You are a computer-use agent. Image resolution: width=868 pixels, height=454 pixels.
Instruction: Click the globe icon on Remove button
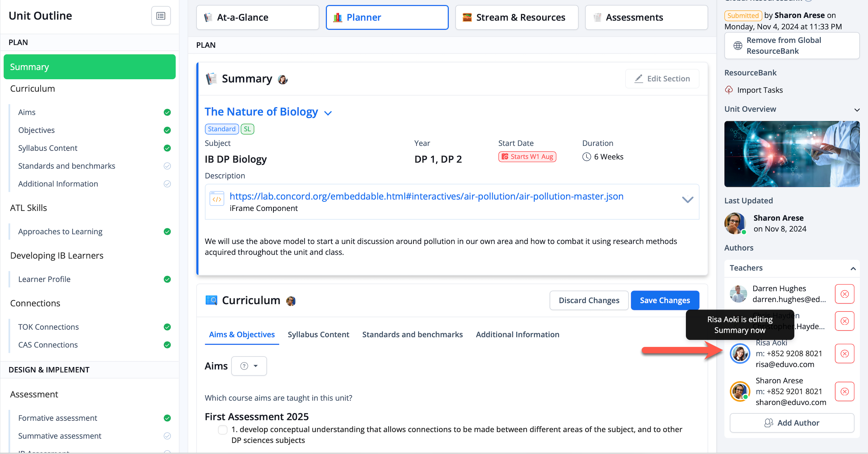738,46
